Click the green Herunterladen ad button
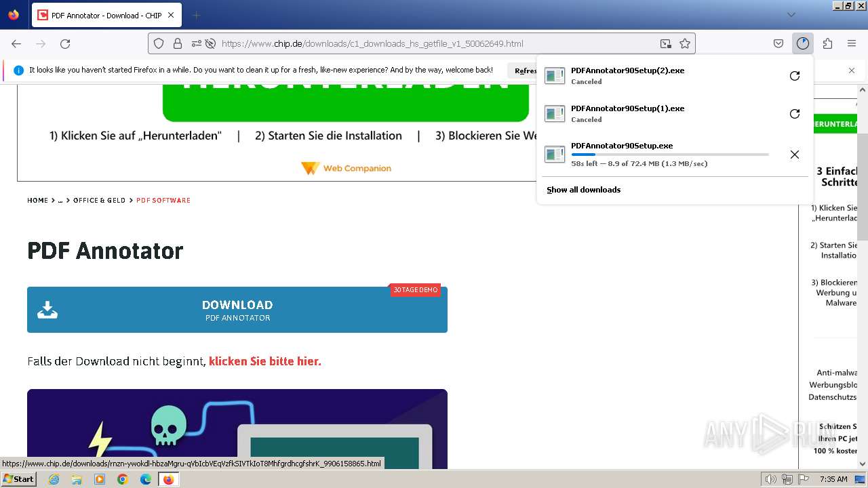This screenshot has height=488, width=868. click(x=346, y=102)
